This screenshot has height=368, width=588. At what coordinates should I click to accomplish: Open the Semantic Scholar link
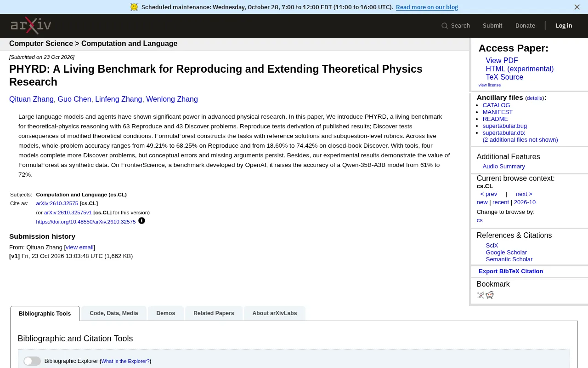tap(509, 259)
